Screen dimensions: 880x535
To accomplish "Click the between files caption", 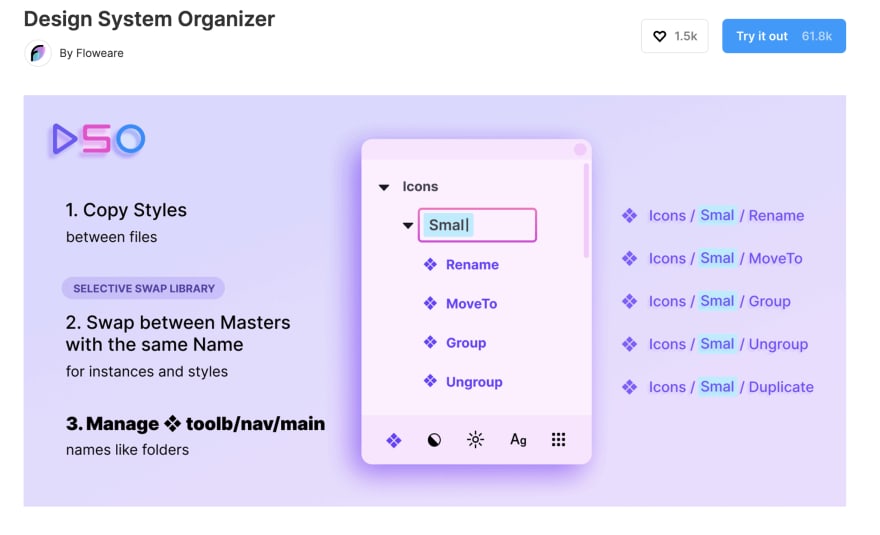I will pyautogui.click(x=111, y=237).
